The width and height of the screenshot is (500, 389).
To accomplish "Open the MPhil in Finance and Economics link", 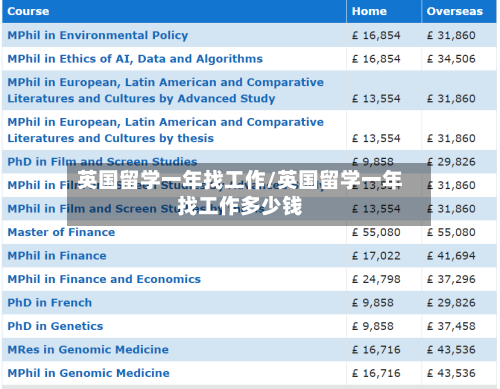I will point(104,279).
